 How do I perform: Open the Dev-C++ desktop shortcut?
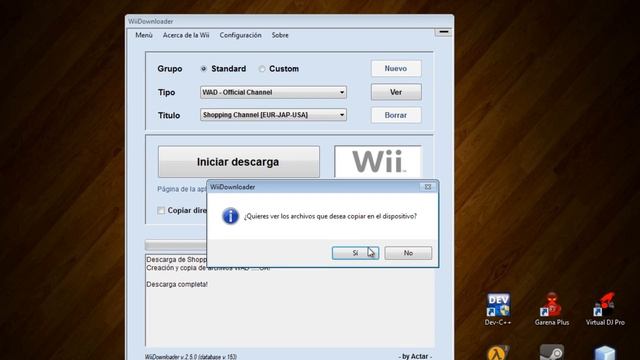[498, 309]
